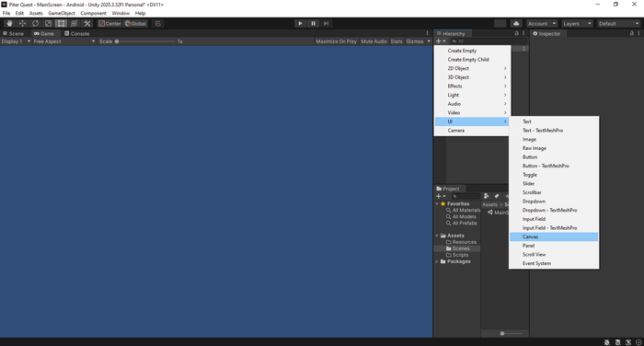The image size is (644, 346).
Task: Click the Play button
Action: [300, 23]
